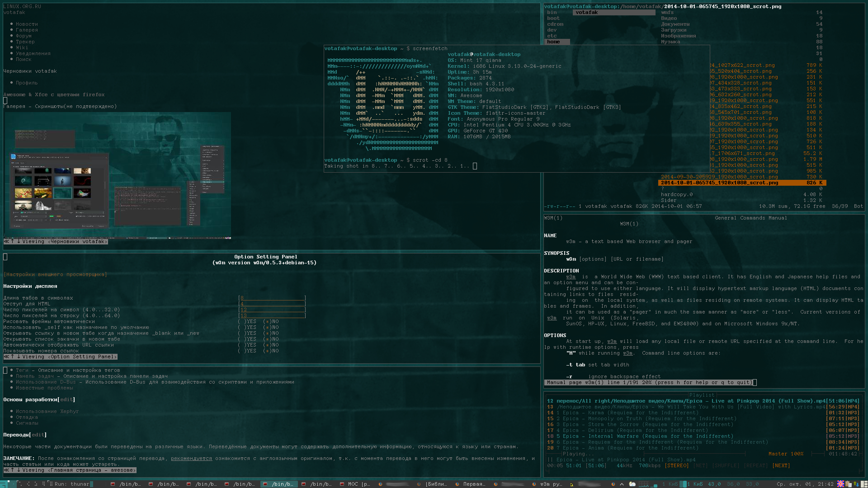The image size is (868, 488).
Task: Expand tray with the up-arrow icon
Action: tap(622, 484)
